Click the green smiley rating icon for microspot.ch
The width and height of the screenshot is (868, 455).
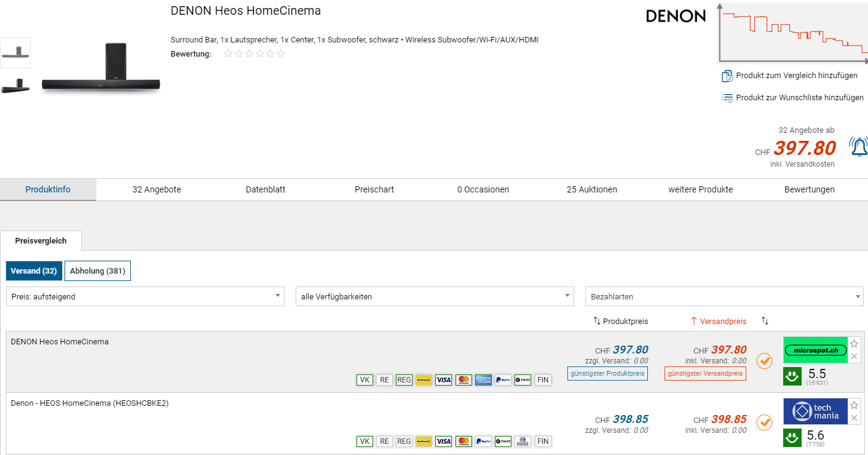792,376
